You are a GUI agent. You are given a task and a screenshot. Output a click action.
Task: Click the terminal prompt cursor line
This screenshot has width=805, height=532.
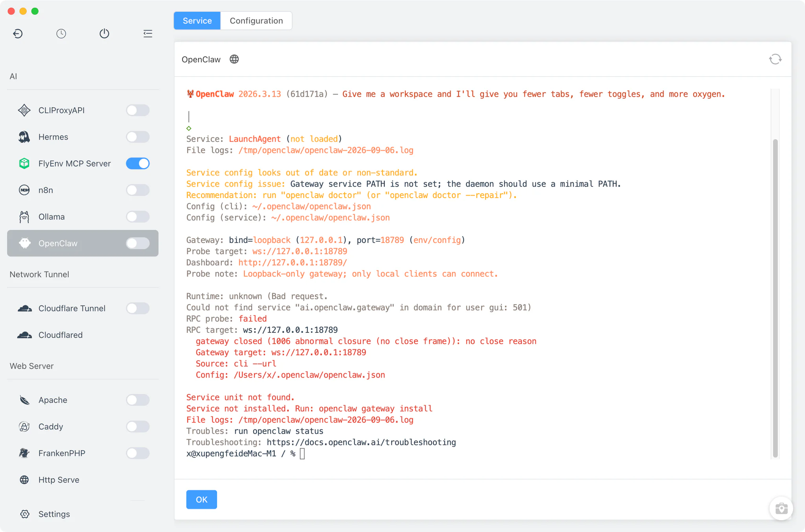pos(245,454)
